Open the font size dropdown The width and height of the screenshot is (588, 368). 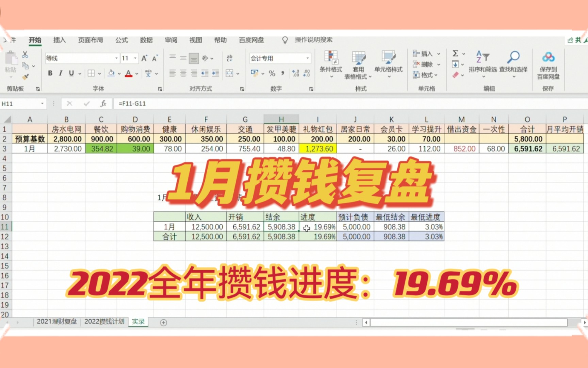[135, 58]
